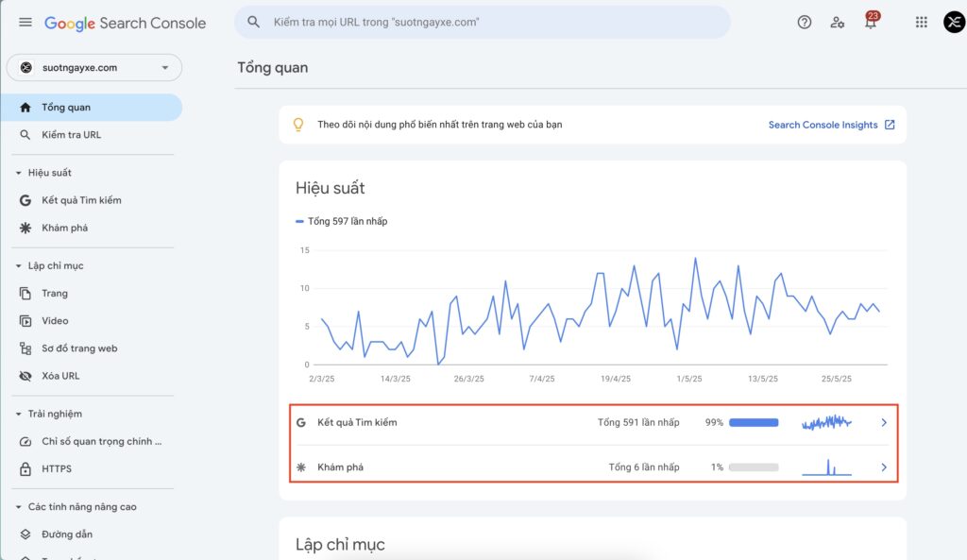967x560 pixels.
Task: Click the Khám phá sparkline chart
Action: pyautogui.click(x=826, y=467)
